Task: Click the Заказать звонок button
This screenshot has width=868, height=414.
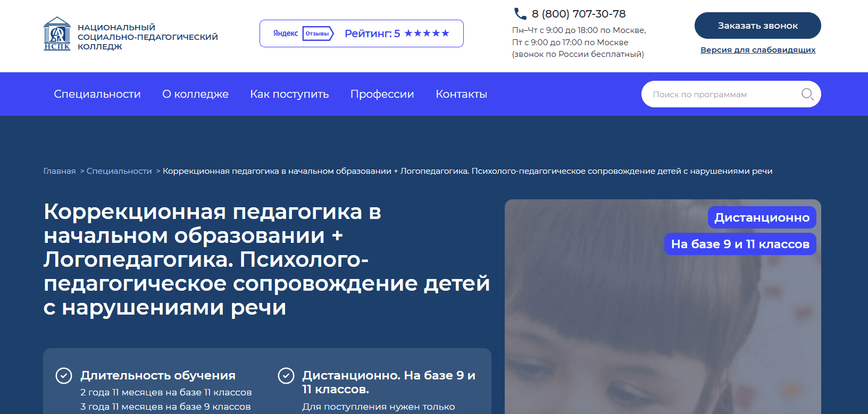Action: (x=758, y=26)
